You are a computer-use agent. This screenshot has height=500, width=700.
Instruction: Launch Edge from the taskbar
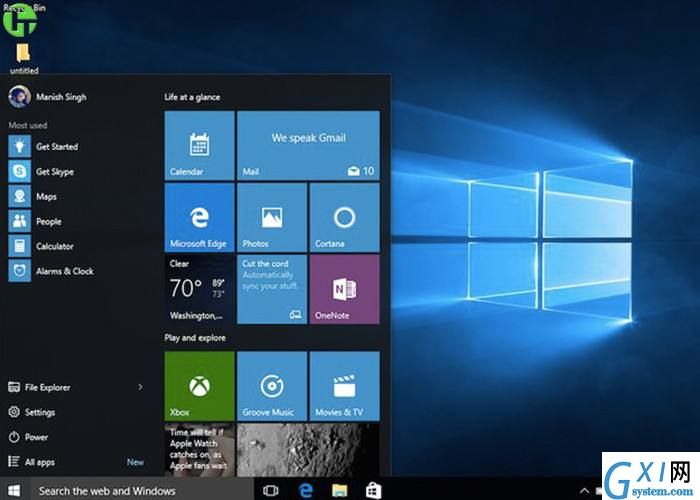pos(305,491)
